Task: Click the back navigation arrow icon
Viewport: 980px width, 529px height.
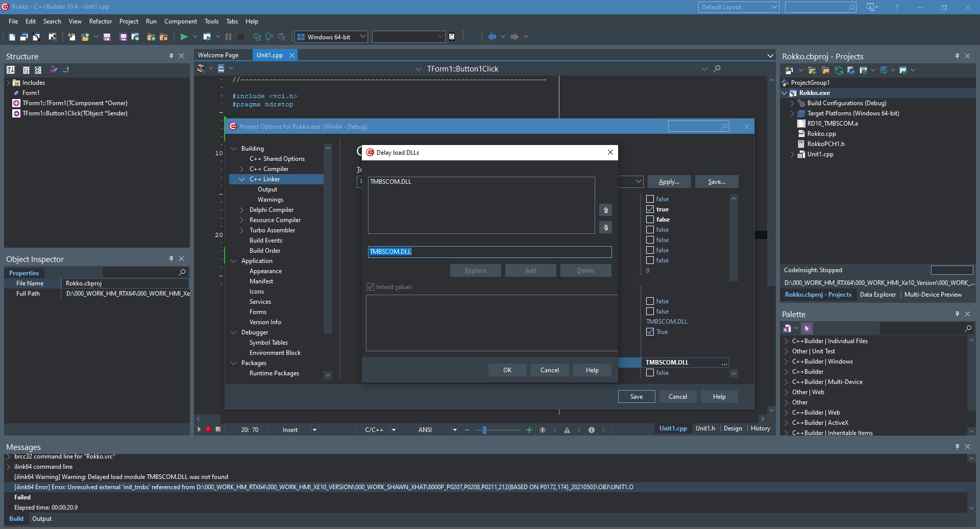Action: (x=492, y=37)
